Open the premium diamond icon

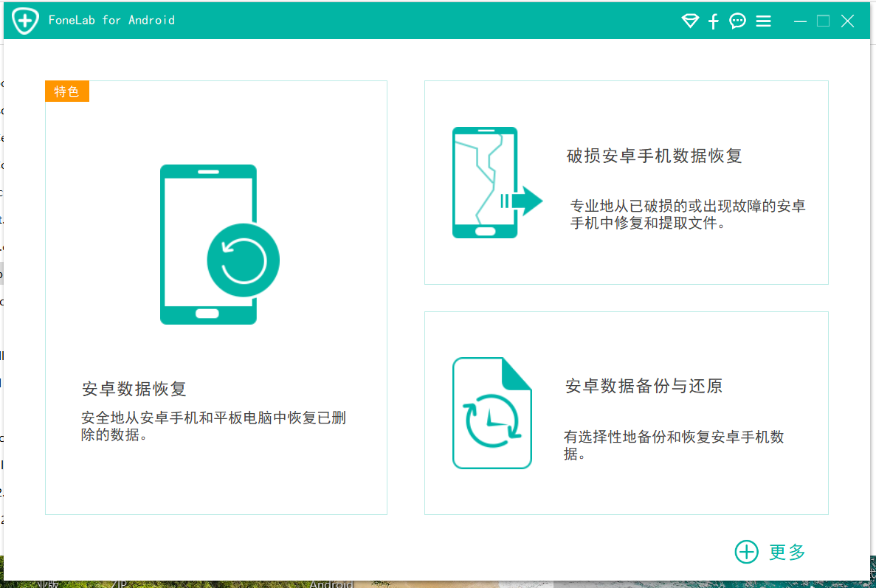pyautogui.click(x=690, y=21)
